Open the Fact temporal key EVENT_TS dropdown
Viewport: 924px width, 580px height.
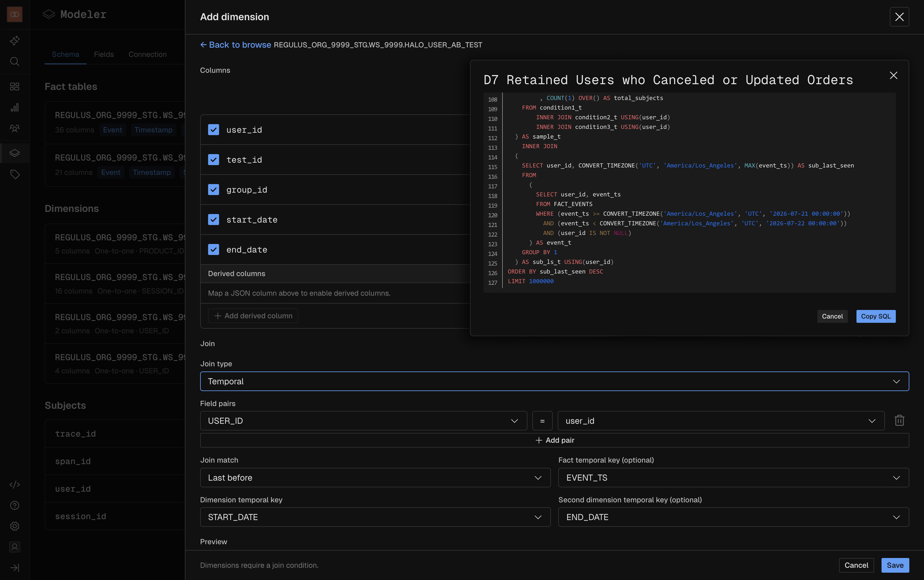coord(734,478)
